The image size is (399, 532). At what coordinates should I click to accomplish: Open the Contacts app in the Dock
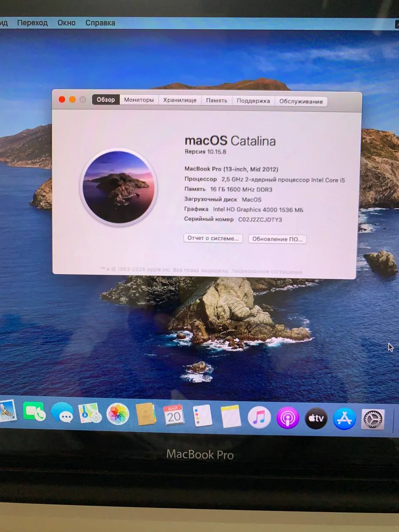(x=146, y=414)
